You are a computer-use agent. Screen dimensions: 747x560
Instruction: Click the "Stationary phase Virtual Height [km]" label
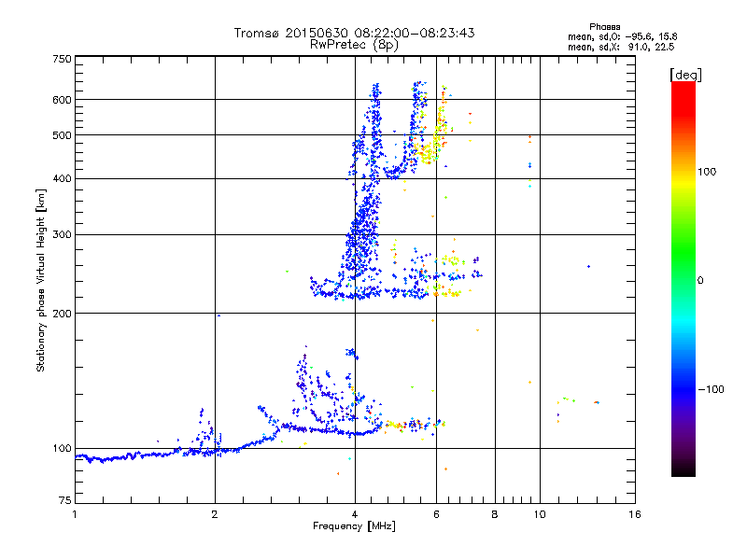pyautogui.click(x=41, y=280)
